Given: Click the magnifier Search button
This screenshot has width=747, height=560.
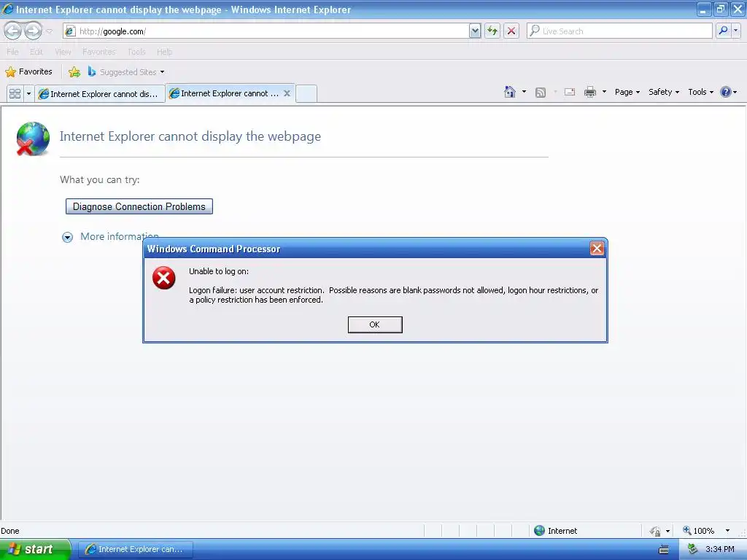Looking at the screenshot, I should (x=723, y=31).
